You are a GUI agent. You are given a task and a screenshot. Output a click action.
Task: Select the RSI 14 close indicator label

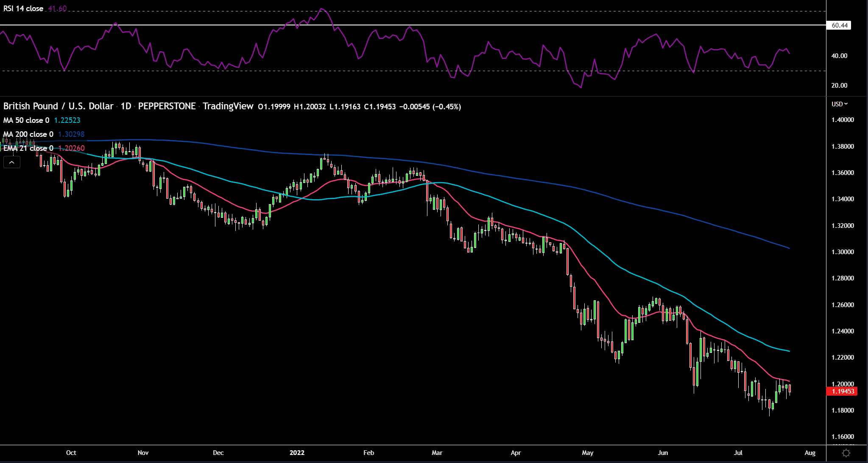[23, 8]
